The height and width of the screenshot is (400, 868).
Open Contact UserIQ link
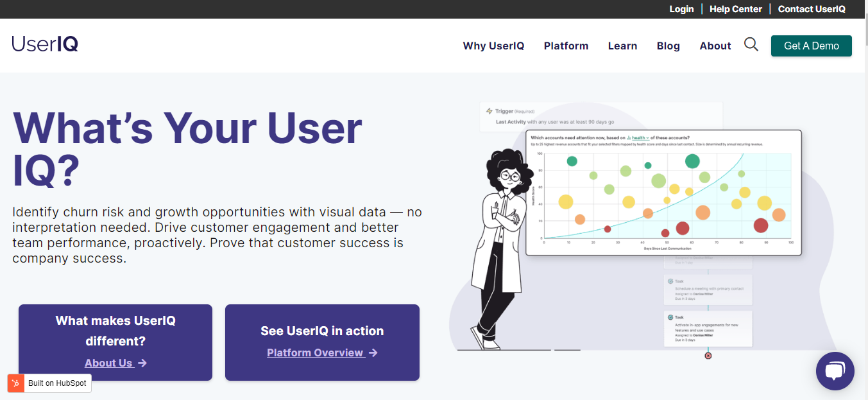pyautogui.click(x=812, y=9)
